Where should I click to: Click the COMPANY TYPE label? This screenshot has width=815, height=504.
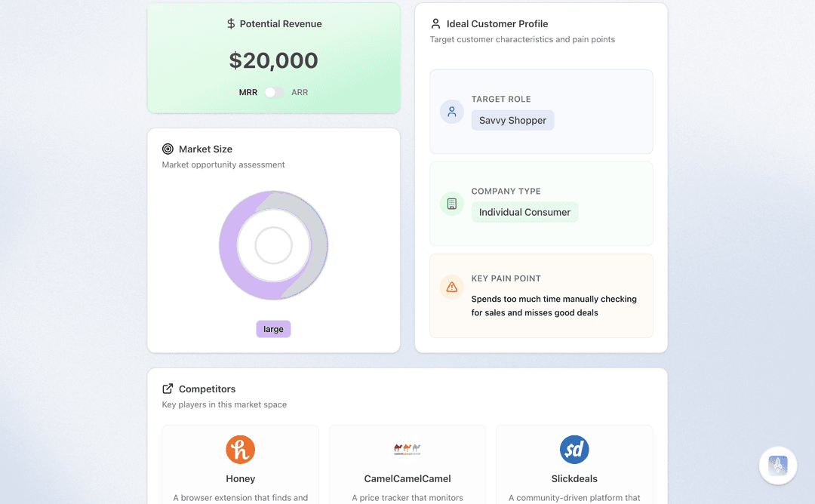(x=506, y=191)
